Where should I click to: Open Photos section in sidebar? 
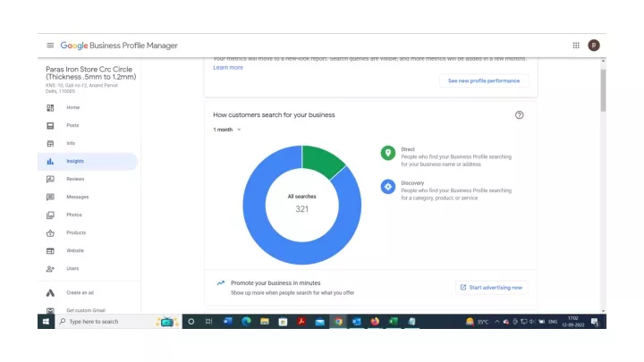tap(74, 215)
